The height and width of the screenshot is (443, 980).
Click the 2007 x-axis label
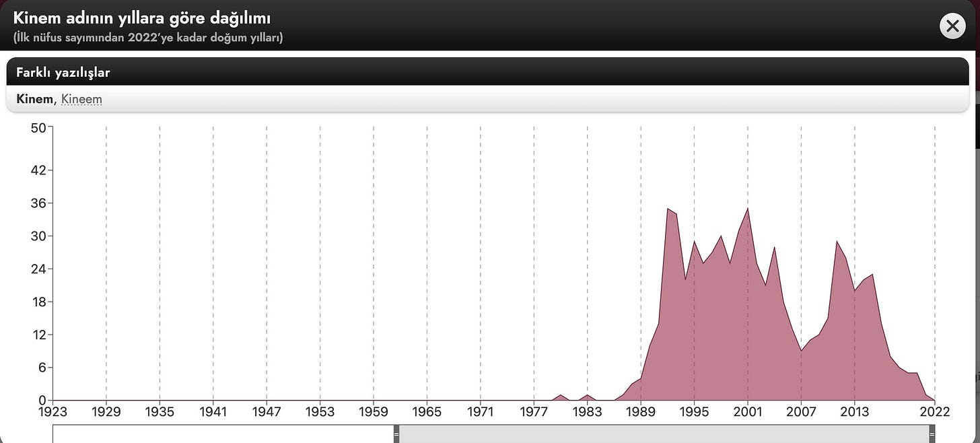801,411
